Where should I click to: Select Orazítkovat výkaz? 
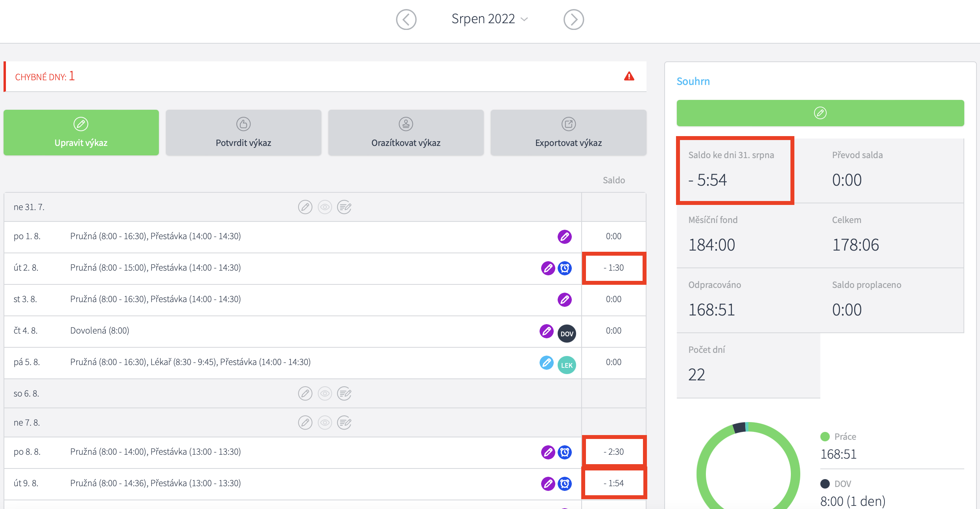click(406, 133)
